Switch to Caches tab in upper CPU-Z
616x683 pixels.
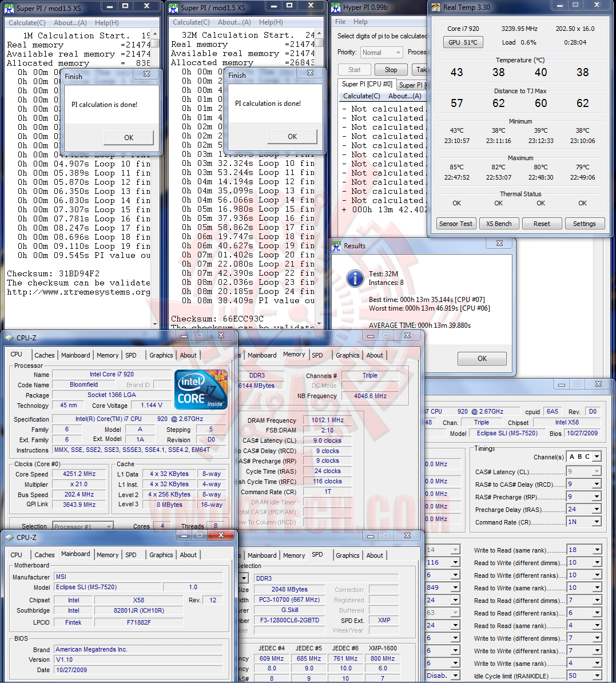tap(45, 355)
